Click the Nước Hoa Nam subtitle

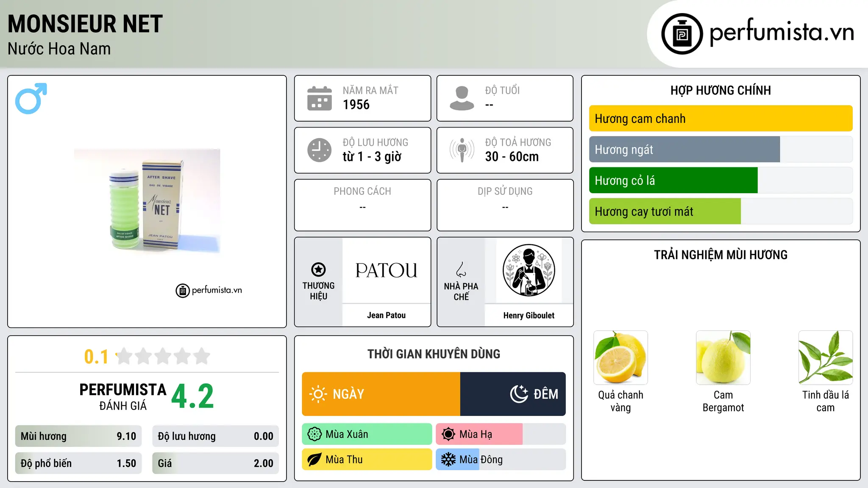(x=59, y=49)
